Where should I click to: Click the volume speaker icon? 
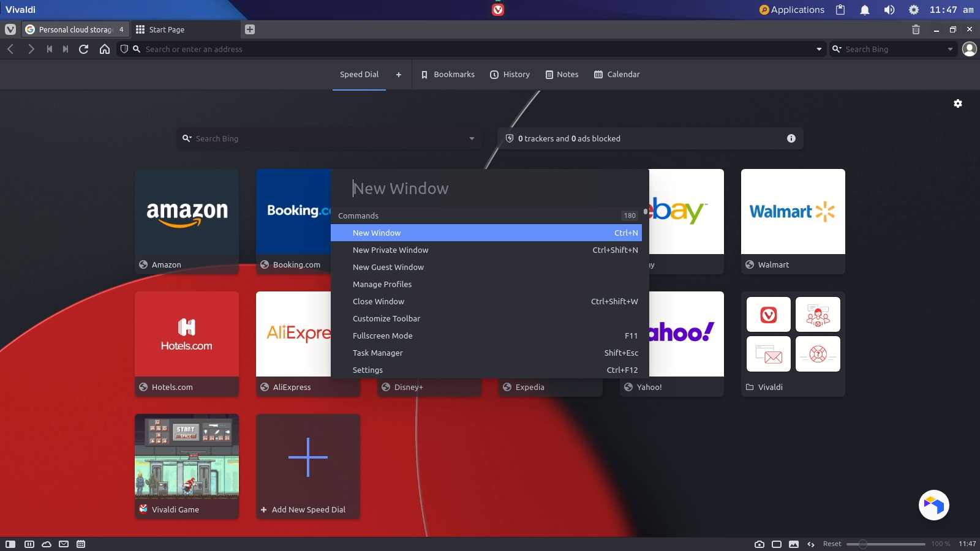coord(889,10)
